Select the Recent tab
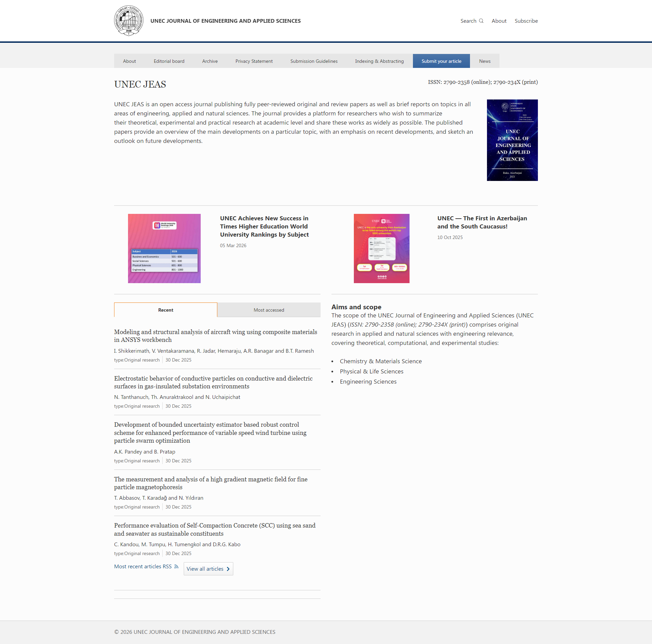 click(x=166, y=310)
